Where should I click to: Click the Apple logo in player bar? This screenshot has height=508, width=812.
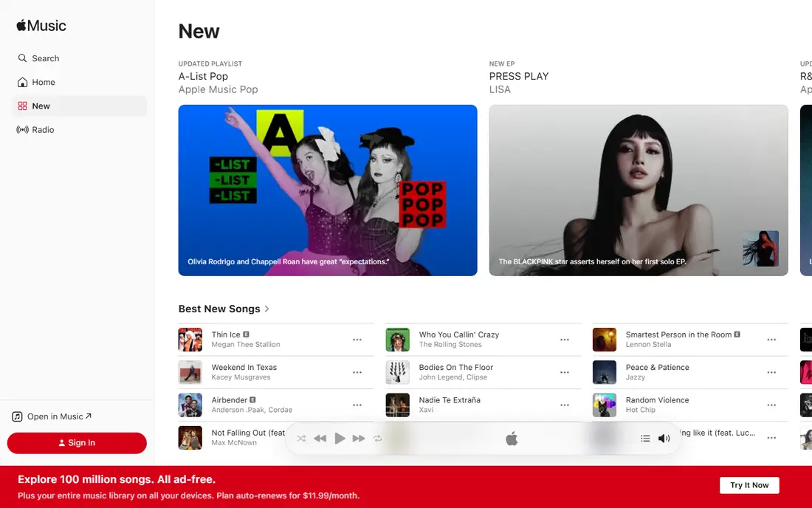pyautogui.click(x=512, y=439)
